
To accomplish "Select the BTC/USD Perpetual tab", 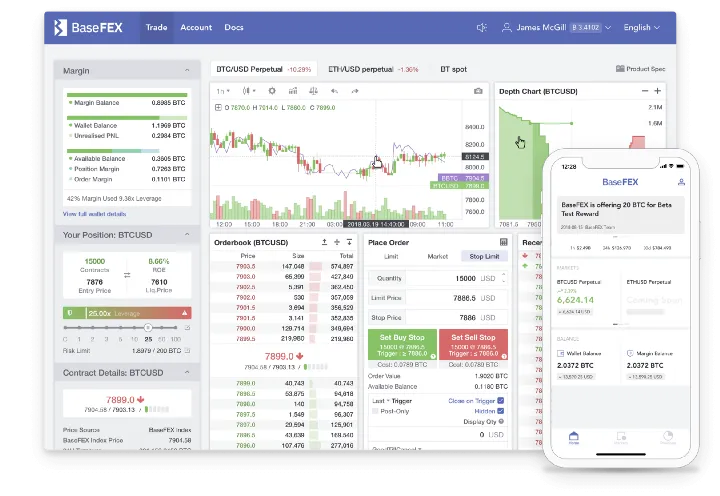I will coord(264,69).
